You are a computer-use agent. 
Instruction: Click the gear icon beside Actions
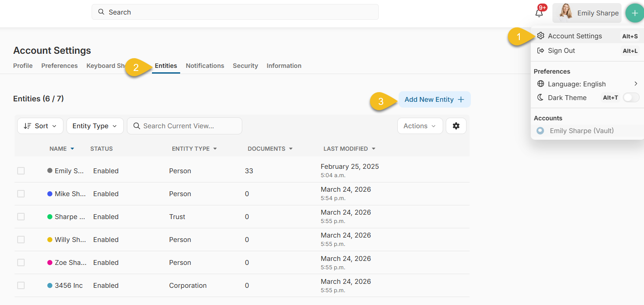(x=456, y=126)
